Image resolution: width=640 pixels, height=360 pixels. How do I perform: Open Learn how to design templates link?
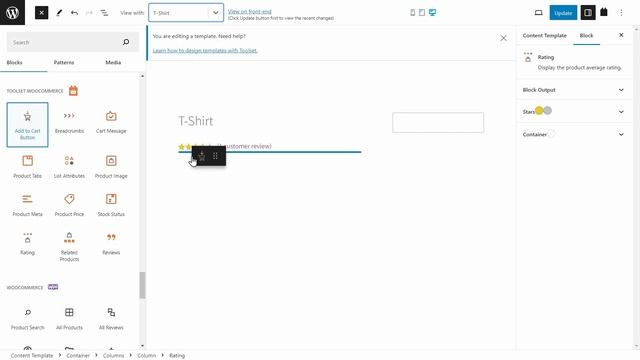coord(205,51)
